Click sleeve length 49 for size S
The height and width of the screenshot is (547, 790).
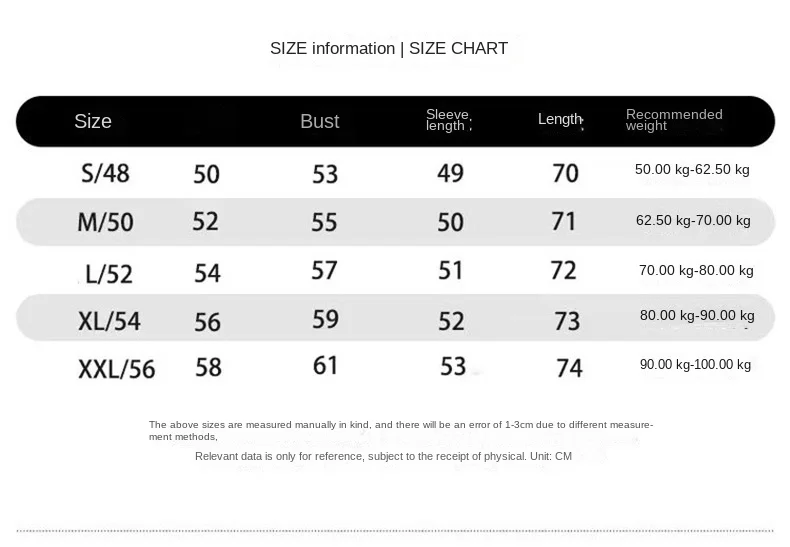click(x=450, y=173)
